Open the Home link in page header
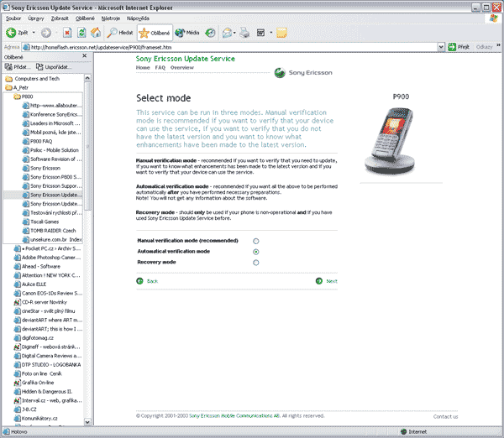 [143, 67]
